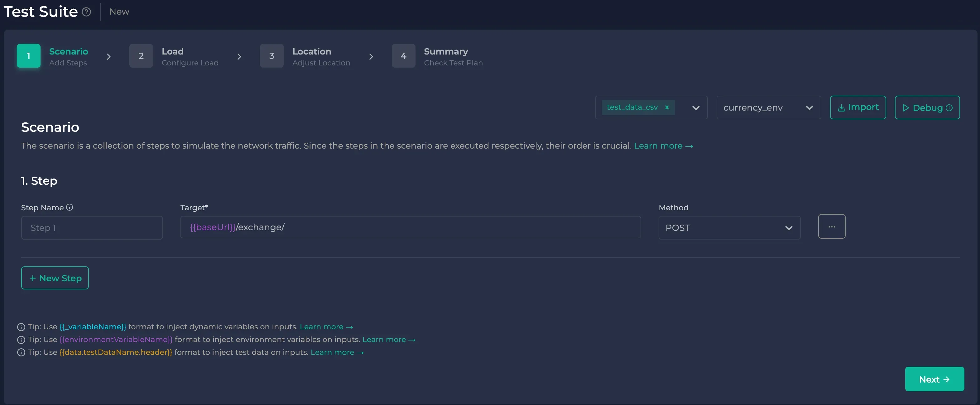This screenshot has width=980, height=405.
Task: Deselect the test_data_csv selection chip
Action: click(667, 107)
